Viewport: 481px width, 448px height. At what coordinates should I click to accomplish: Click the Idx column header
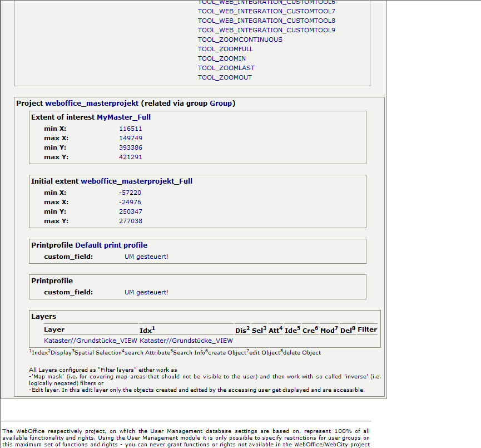pyautogui.click(x=147, y=330)
